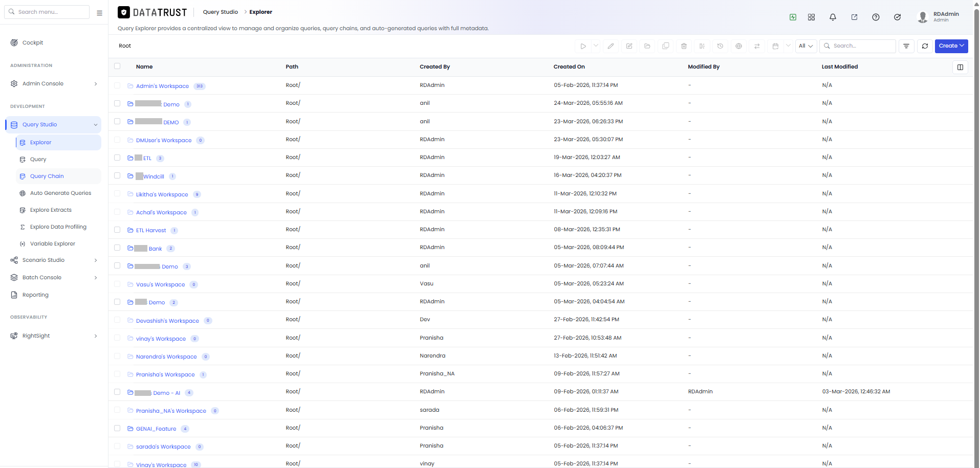Viewport: 980px width, 468px height.
Task: Click the check-refresh icon in header
Action: point(897,17)
